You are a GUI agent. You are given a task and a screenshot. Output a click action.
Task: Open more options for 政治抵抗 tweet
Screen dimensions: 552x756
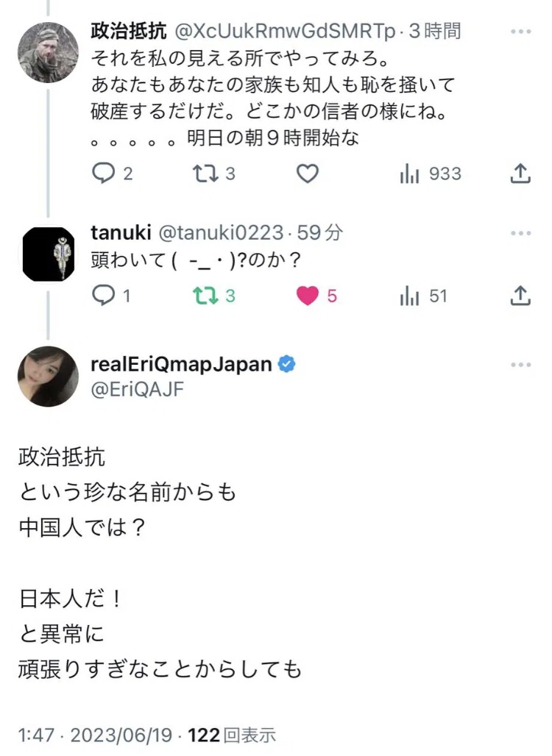point(520,32)
